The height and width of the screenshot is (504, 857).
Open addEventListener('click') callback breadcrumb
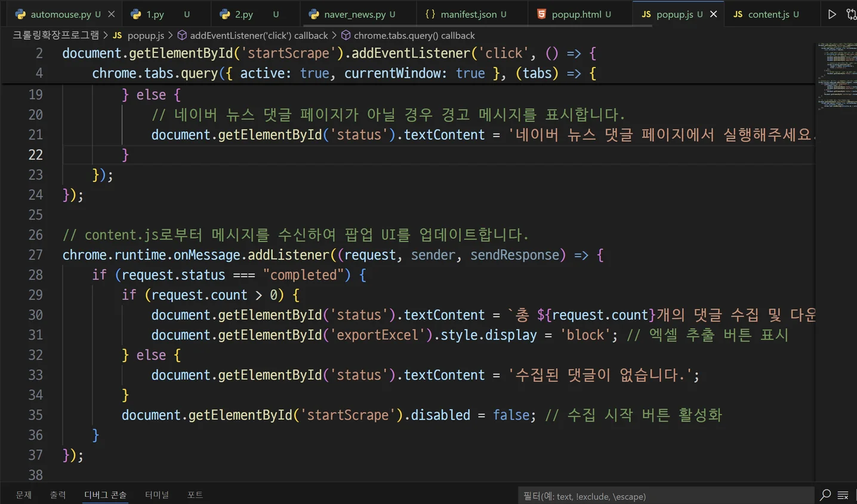tap(259, 35)
